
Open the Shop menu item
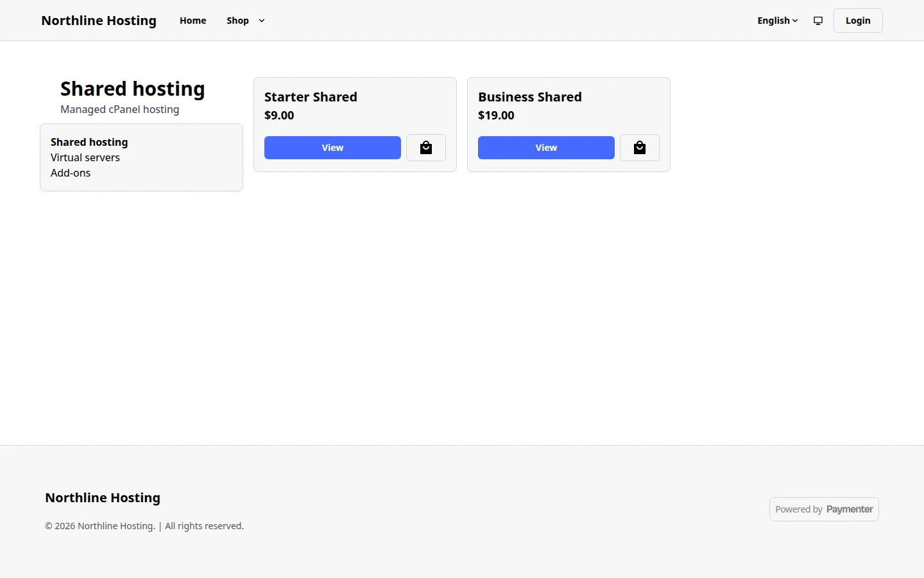pos(237,21)
